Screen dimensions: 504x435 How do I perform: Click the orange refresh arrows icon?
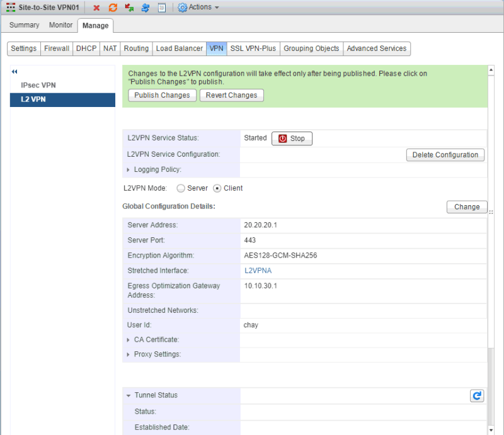[x=113, y=8]
